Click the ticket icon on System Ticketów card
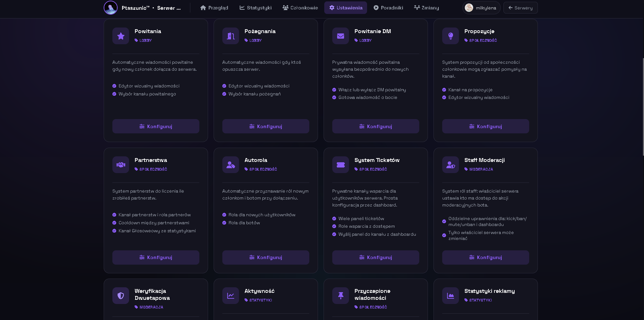 [x=341, y=165]
